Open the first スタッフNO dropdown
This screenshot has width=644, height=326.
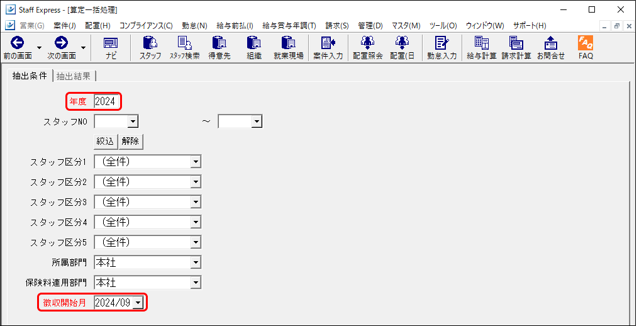[x=133, y=121]
